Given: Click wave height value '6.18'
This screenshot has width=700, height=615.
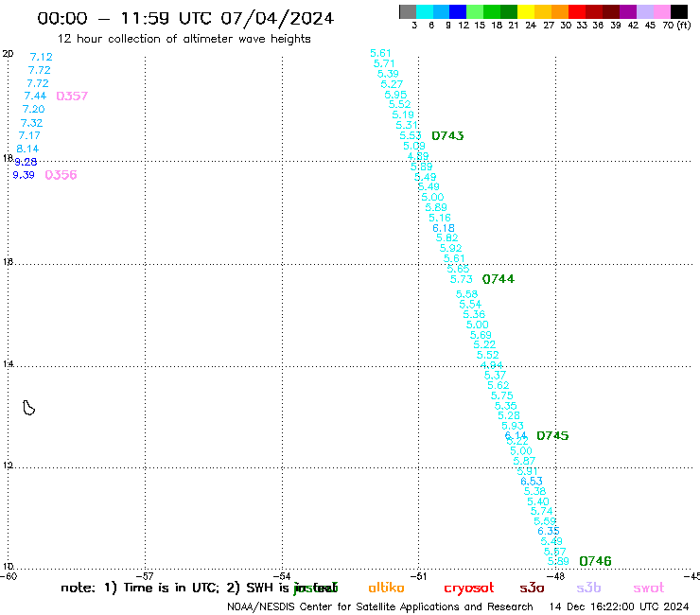Looking at the screenshot, I should 444,228.
